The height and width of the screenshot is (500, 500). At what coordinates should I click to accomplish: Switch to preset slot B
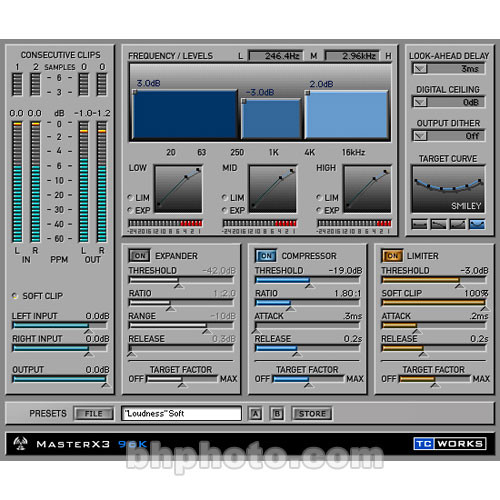[x=277, y=414]
